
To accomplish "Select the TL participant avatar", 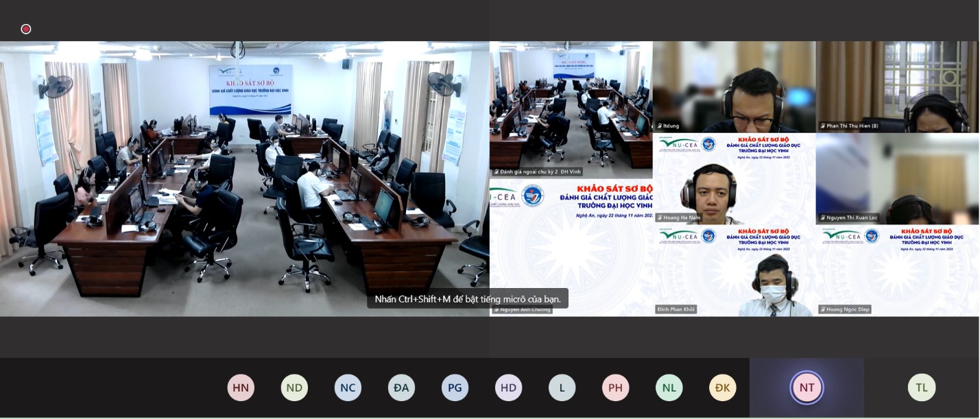I will (921, 387).
